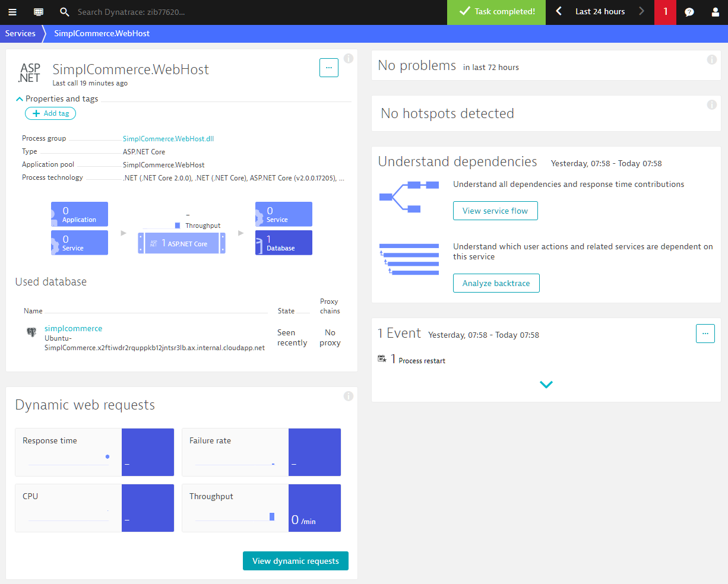
Task: Open the hamburger navigation menu
Action: 12,12
